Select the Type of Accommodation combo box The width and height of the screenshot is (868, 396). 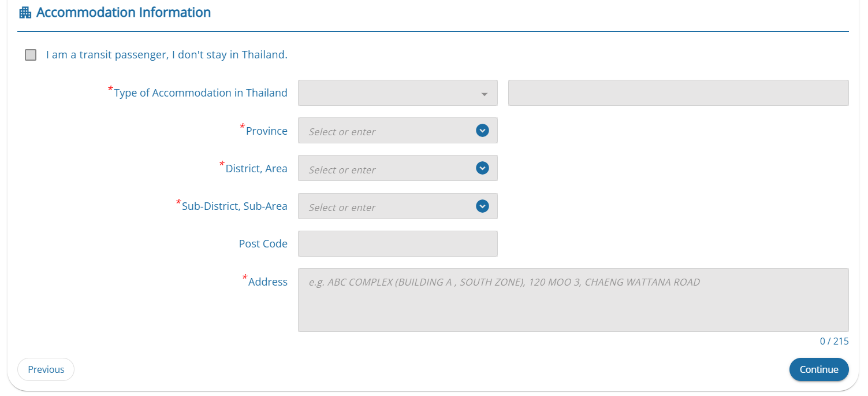click(397, 92)
